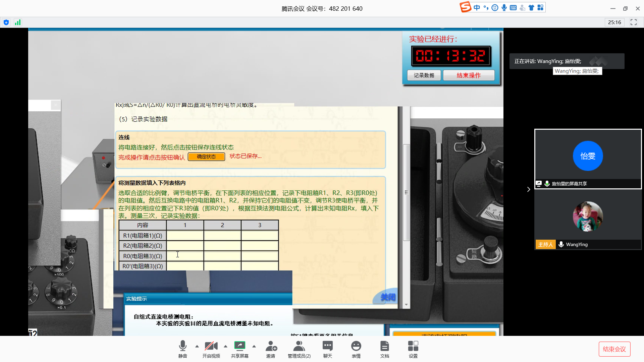644x362 pixels.
Task: Click the red 结束会议 button
Action: coord(614,349)
